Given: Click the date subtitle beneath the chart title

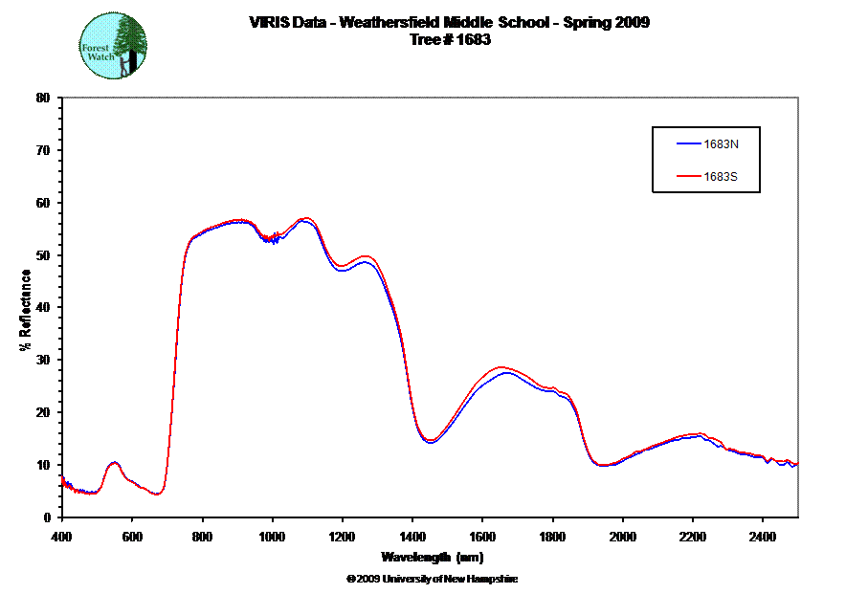Looking at the screenshot, I should [450, 40].
